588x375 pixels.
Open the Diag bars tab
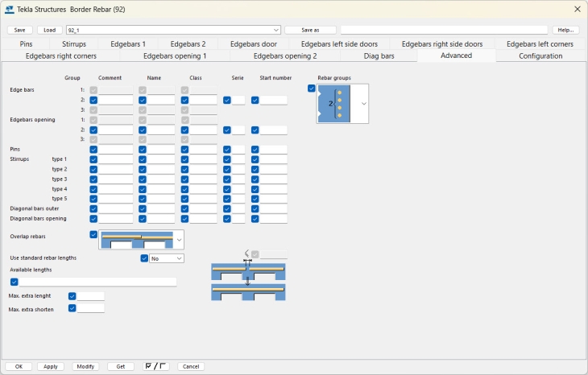pyautogui.click(x=379, y=56)
